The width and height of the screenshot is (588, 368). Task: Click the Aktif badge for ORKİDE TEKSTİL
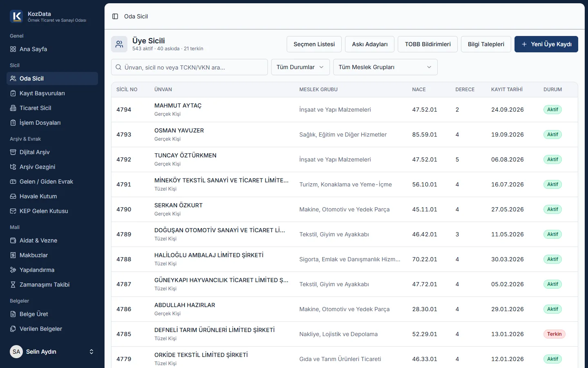click(552, 359)
